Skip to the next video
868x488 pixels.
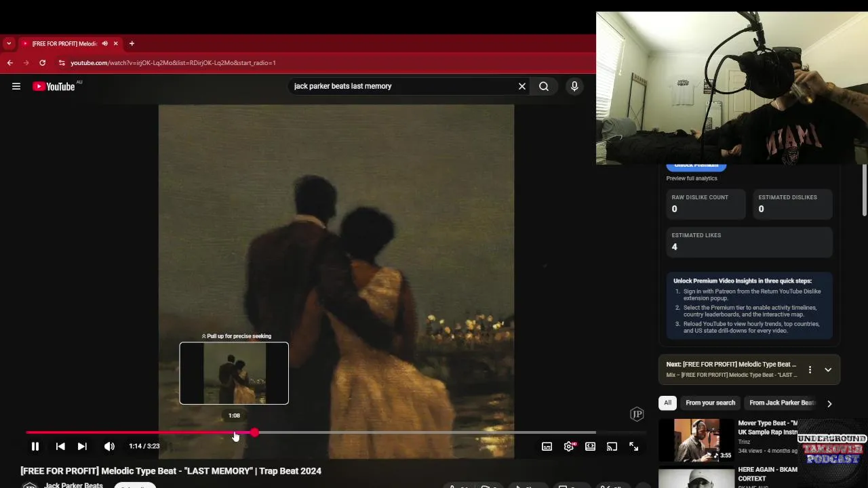[x=82, y=447]
